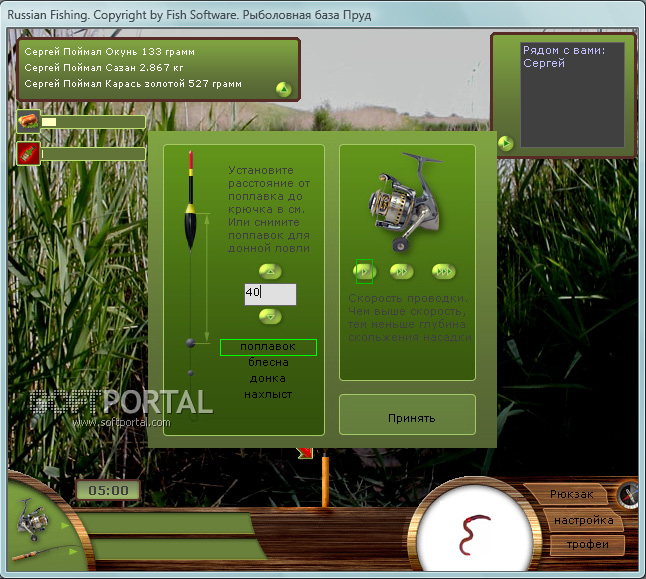Click the red arrow bite indicator
646x579 pixels.
[305, 453]
